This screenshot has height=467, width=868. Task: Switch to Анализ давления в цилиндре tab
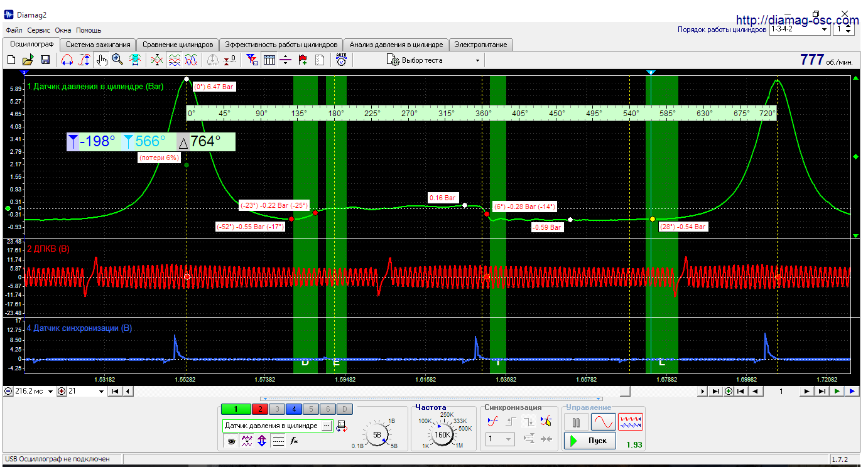[x=396, y=45]
